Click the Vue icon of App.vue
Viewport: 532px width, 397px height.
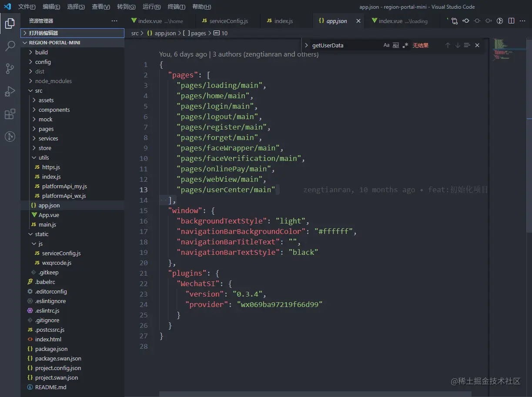(x=34, y=215)
